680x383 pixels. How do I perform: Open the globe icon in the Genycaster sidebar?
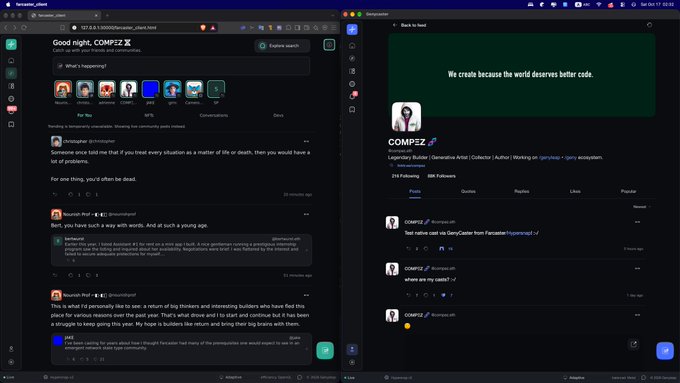[x=352, y=84]
